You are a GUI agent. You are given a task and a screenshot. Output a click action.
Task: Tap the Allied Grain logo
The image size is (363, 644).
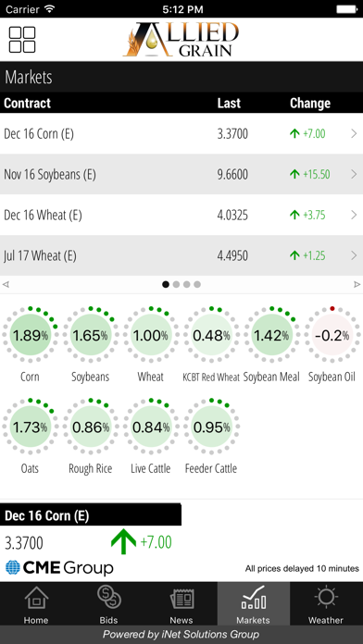point(181,40)
